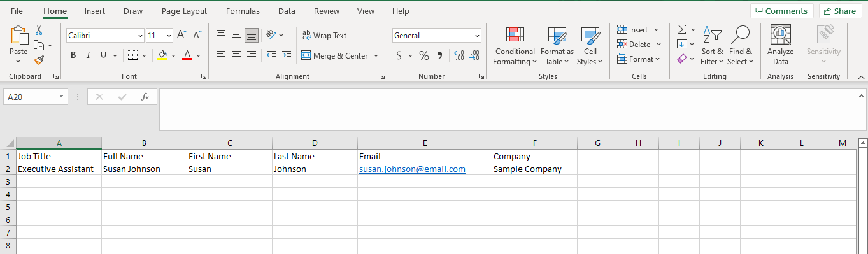Screen dimensions: 868x254
Task: Switch to the Formulas tab
Action: (243, 11)
